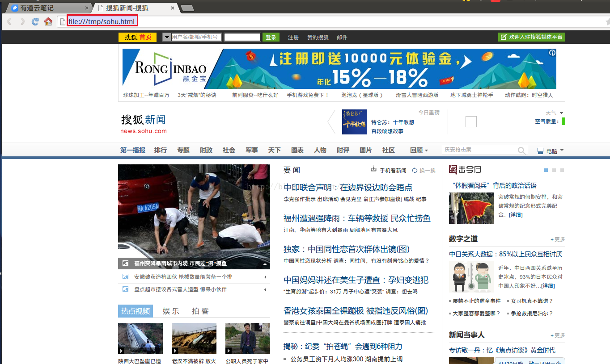Click image icon beside 安徽破获造枪团伙

point(125,276)
